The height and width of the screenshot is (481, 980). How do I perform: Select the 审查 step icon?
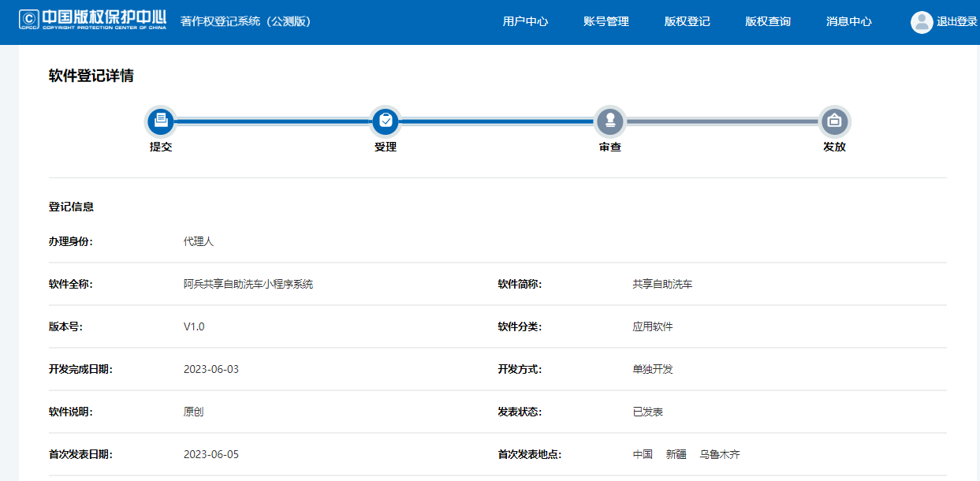pos(609,122)
